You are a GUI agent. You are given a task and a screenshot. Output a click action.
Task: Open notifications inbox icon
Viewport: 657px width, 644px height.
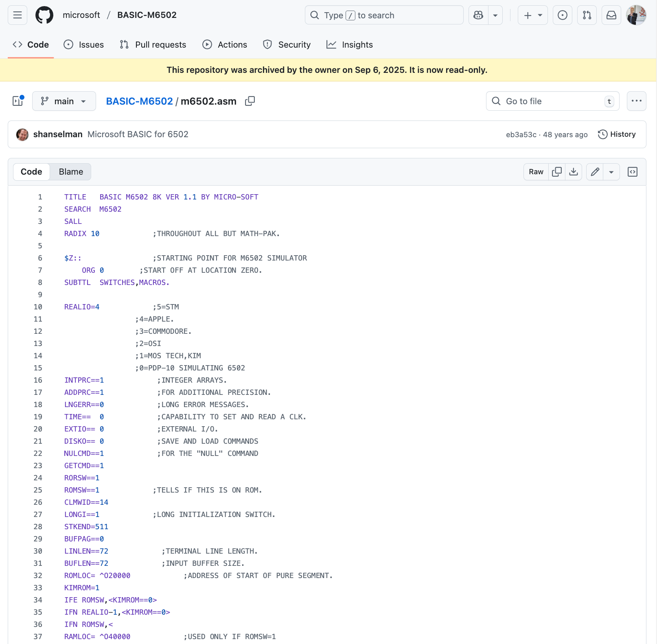[x=611, y=15]
